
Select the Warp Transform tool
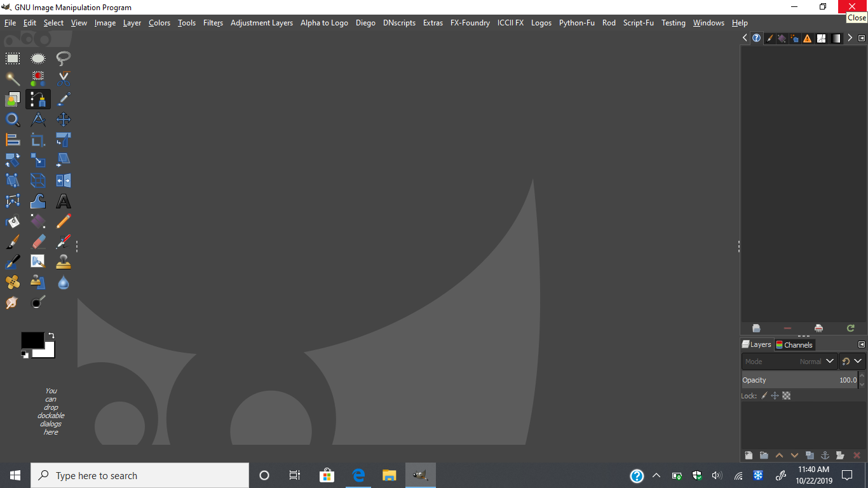tap(38, 201)
